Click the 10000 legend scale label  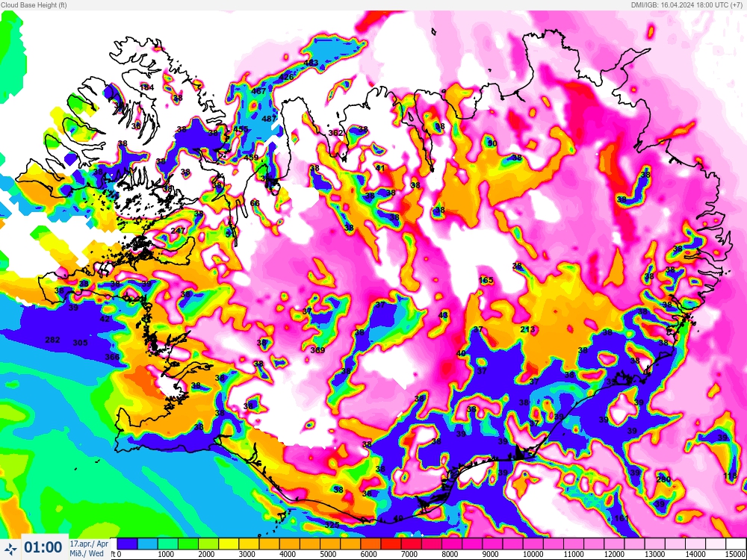pyautogui.click(x=532, y=554)
